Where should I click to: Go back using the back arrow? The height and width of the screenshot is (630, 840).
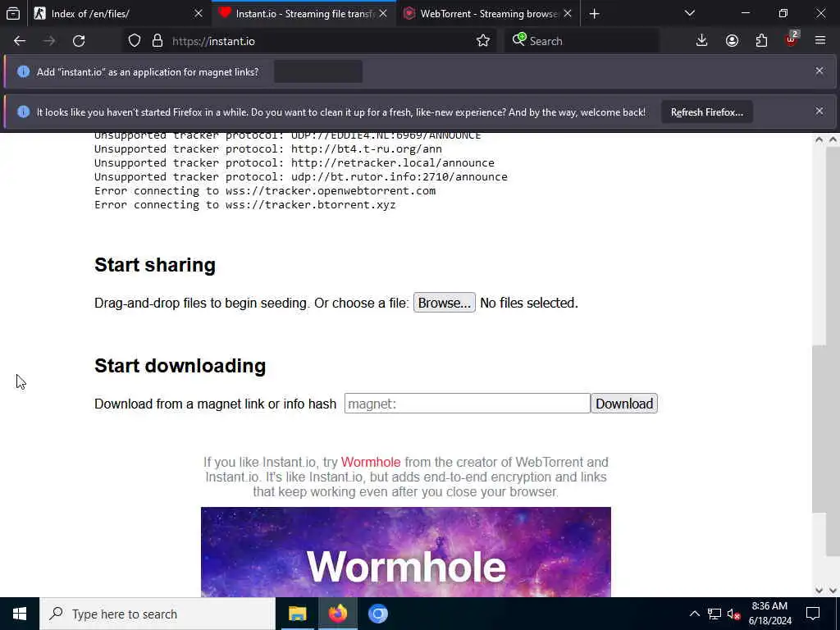20,41
